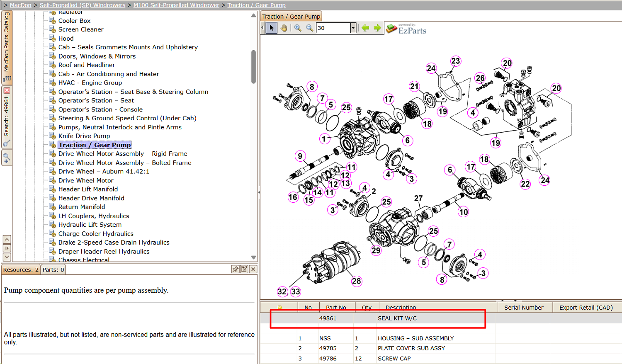Image resolution: width=622 pixels, height=364 pixels.
Task: Click callout 9 on the diagram
Action: (x=300, y=156)
